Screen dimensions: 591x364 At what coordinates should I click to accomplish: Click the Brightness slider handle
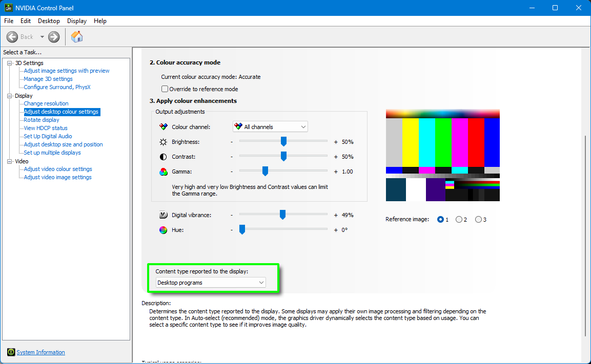coord(284,141)
